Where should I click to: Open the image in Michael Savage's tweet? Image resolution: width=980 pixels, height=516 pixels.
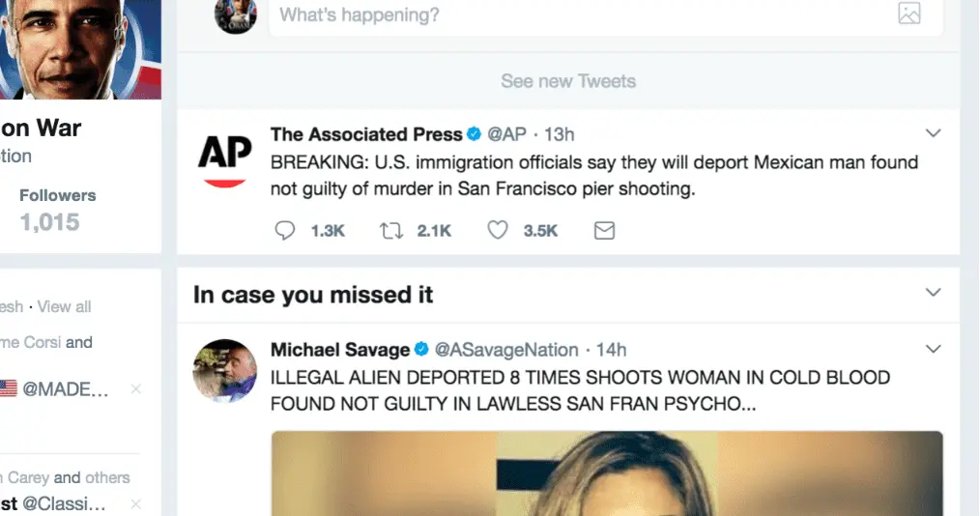[x=606, y=473]
